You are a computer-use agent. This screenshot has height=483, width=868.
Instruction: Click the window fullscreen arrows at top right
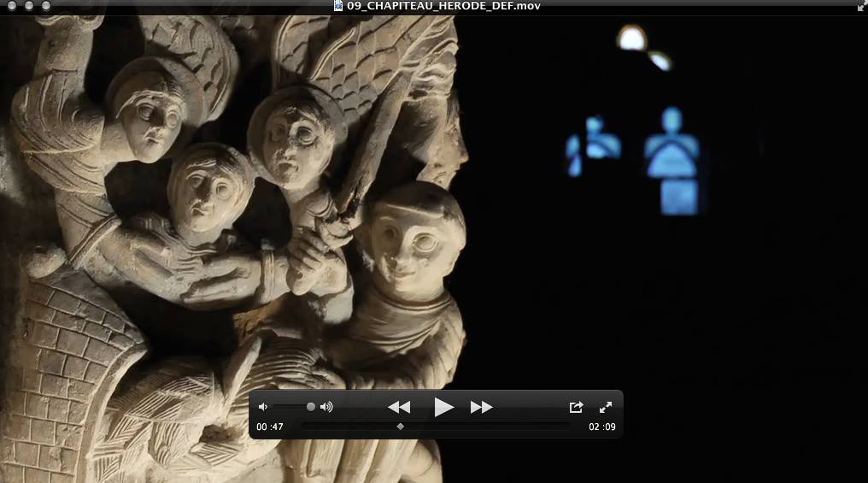[x=861, y=5]
